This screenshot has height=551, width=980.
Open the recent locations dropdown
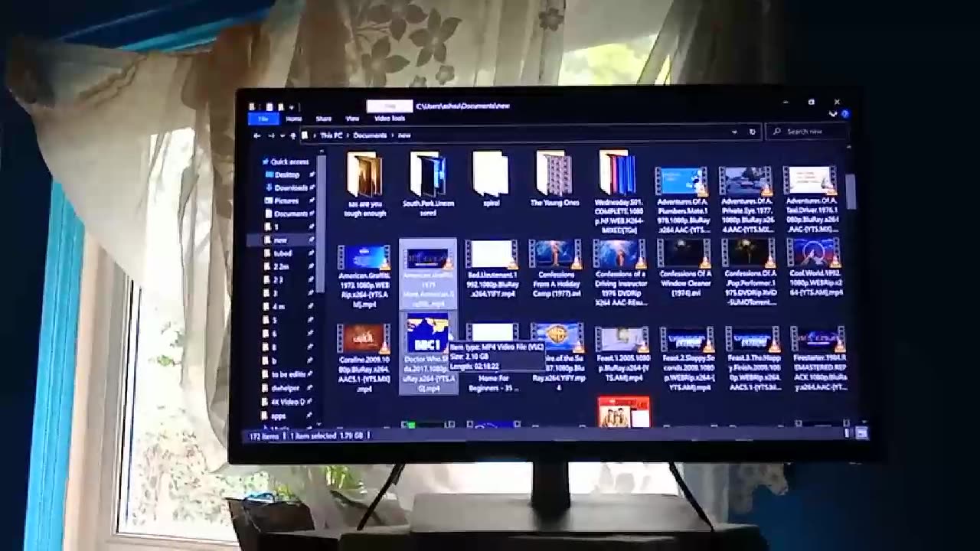[282, 135]
